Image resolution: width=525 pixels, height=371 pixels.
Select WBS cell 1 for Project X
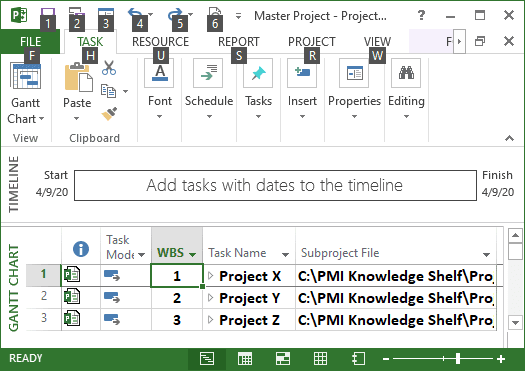click(177, 276)
